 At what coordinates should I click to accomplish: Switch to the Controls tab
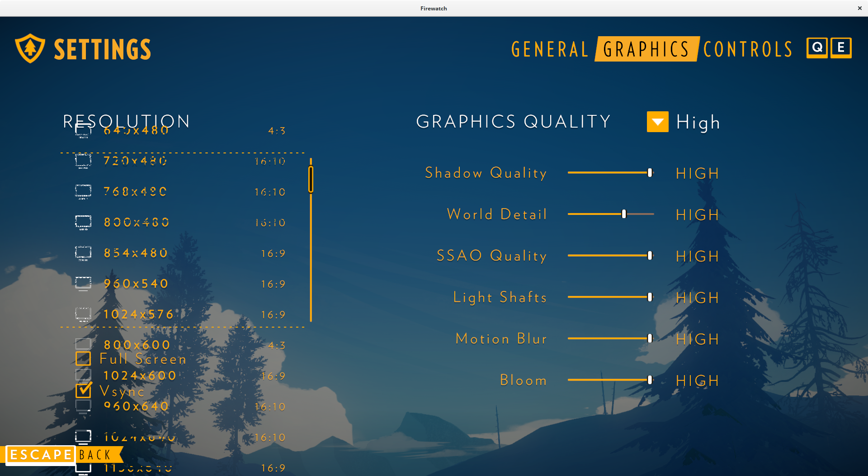click(x=748, y=49)
